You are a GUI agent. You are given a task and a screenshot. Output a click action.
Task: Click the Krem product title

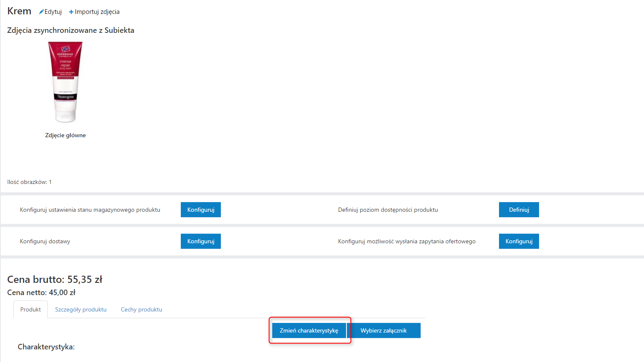[x=19, y=11]
